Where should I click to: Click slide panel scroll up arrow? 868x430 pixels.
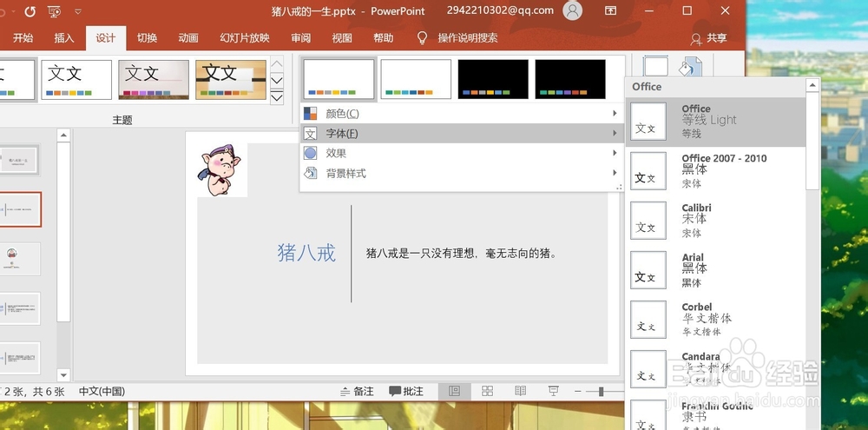63,135
